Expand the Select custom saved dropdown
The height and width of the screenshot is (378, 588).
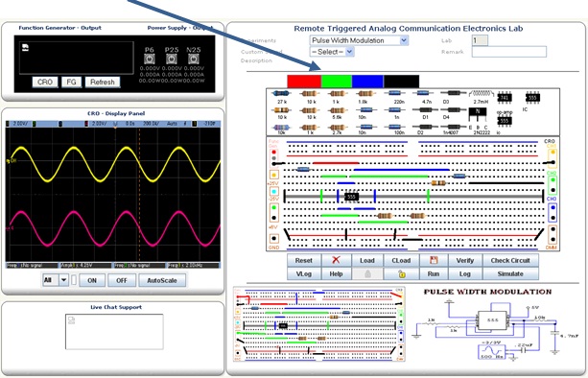[332, 52]
